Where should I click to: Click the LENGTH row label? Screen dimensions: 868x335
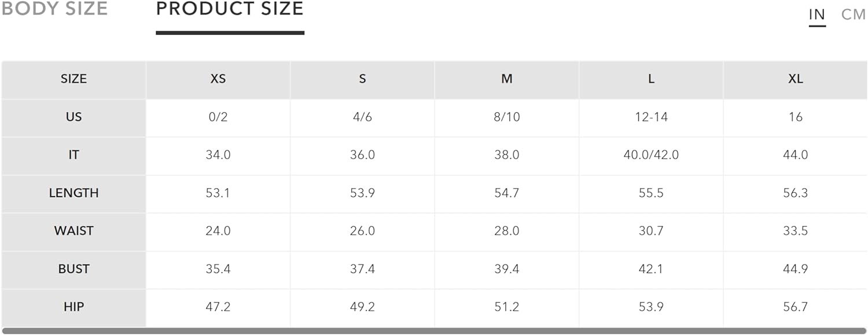[x=73, y=193]
